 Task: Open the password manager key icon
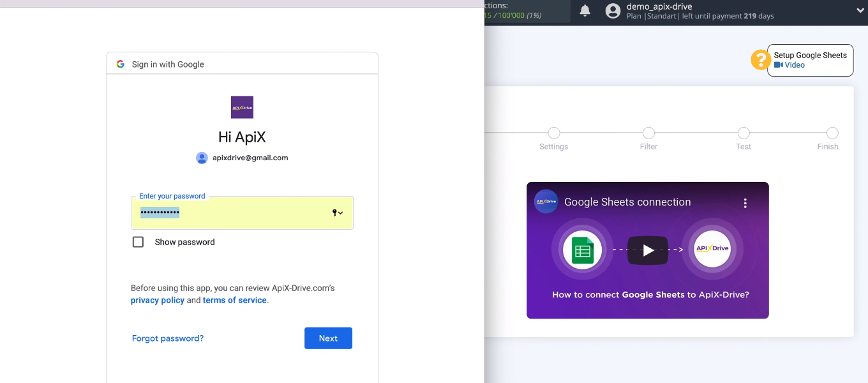pos(338,213)
